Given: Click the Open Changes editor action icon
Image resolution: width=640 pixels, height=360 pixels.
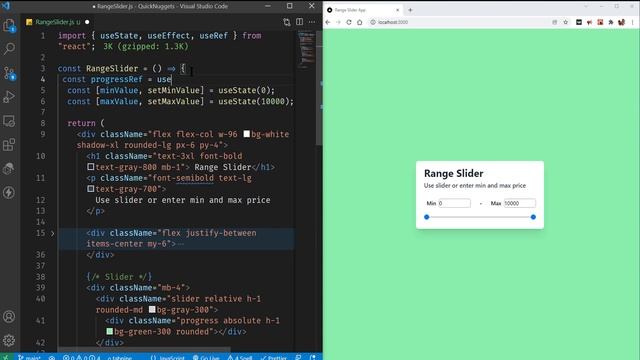Looking at the screenshot, I should point(287,22).
